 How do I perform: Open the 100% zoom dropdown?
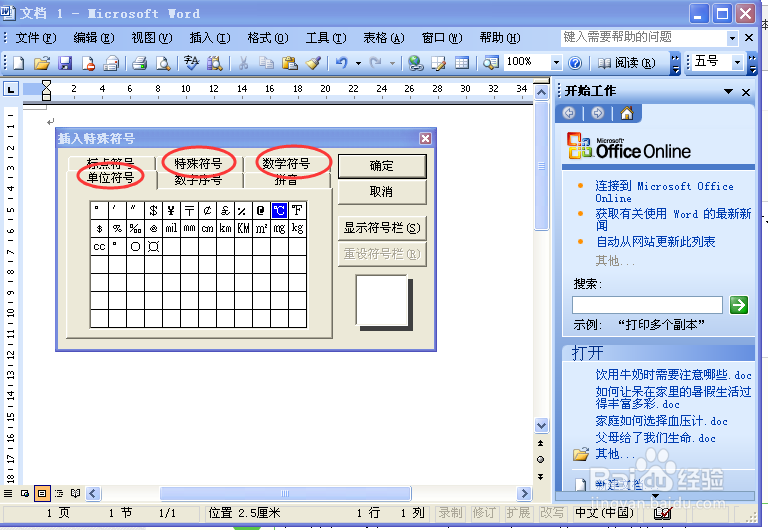556,63
